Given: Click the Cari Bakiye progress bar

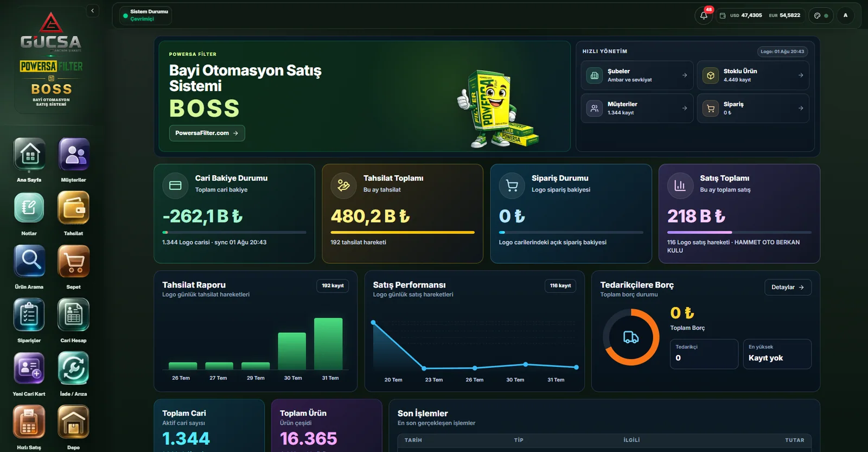Looking at the screenshot, I should 234,232.
